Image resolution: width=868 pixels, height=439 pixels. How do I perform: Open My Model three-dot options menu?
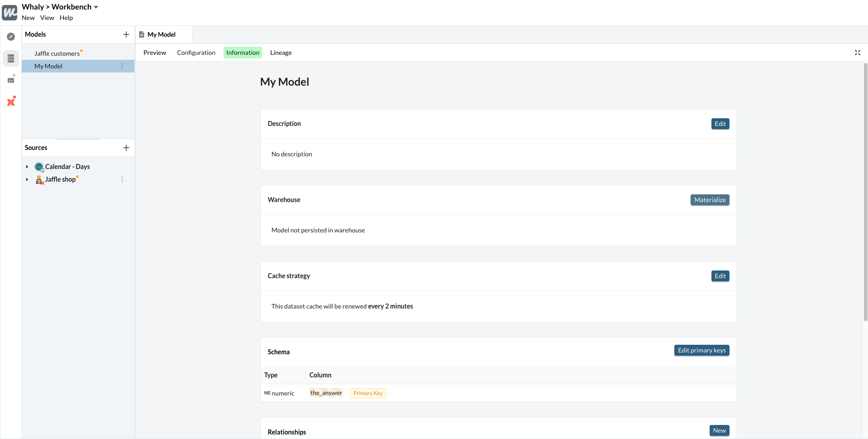[122, 66]
